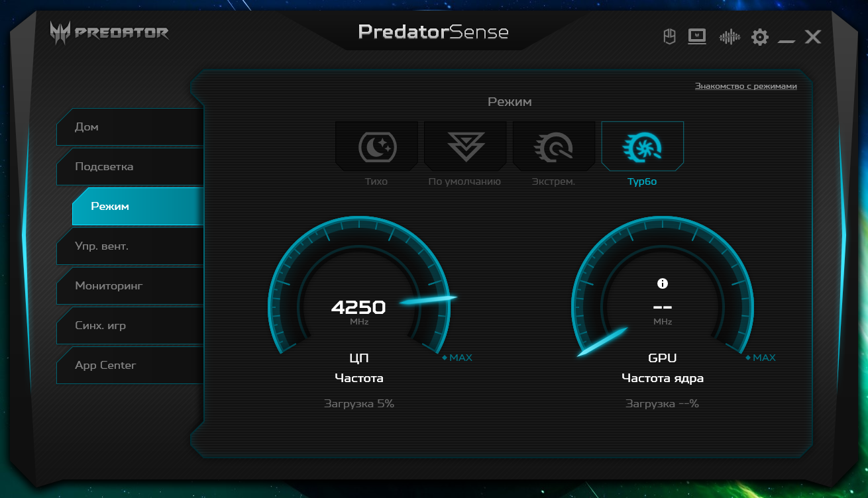Open the display/monitor icon in title bar
Viewport: 868px width, 498px height.
[x=697, y=36]
